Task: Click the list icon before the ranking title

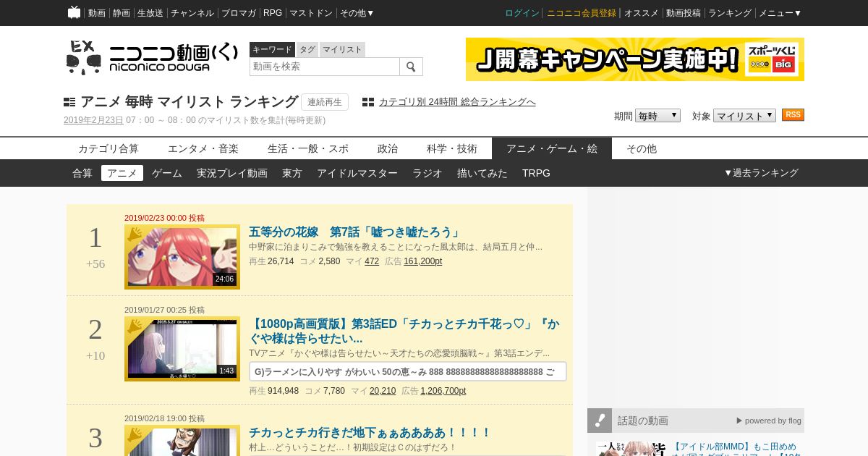Action: (69, 102)
